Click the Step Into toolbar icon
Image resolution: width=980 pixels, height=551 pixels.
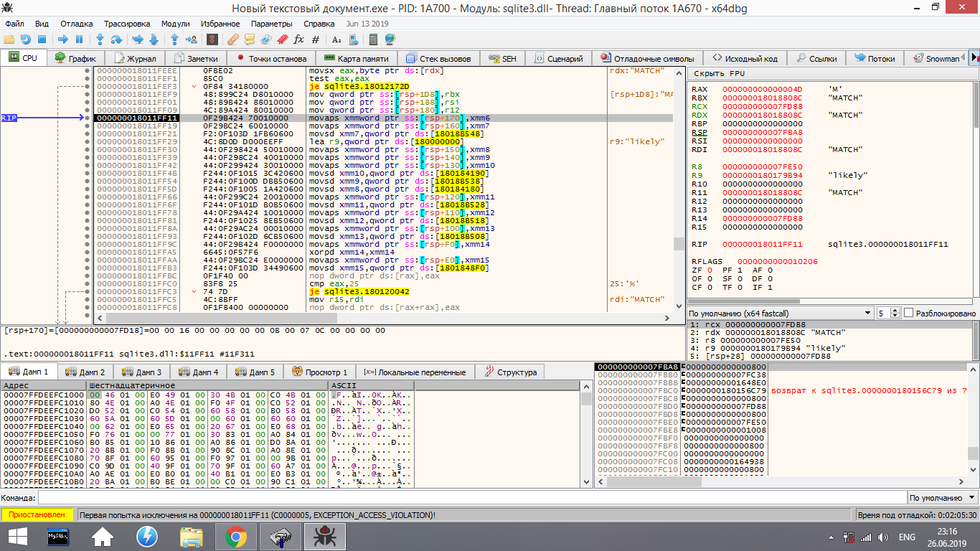point(100,39)
